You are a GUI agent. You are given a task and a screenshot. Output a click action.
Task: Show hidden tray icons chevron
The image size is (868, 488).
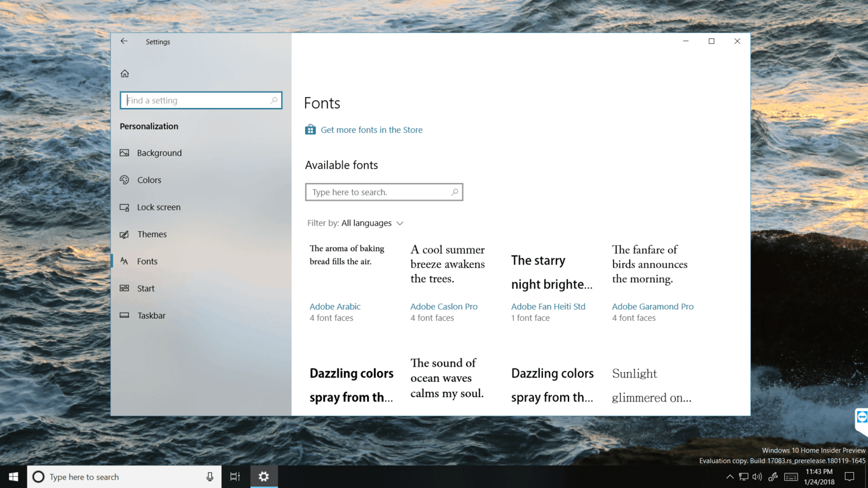[x=730, y=477]
